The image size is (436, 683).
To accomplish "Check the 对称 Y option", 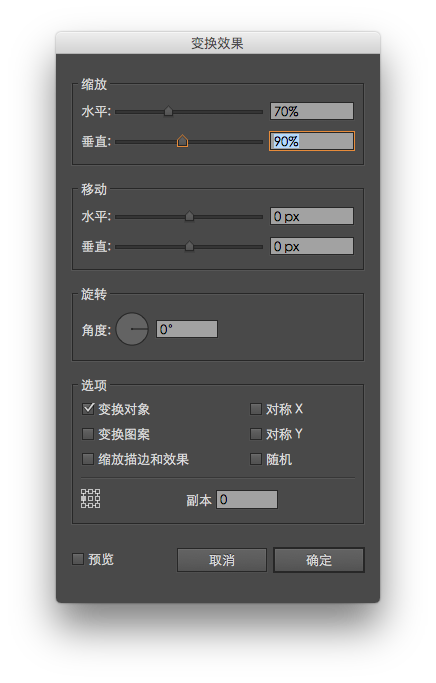I will [256, 434].
